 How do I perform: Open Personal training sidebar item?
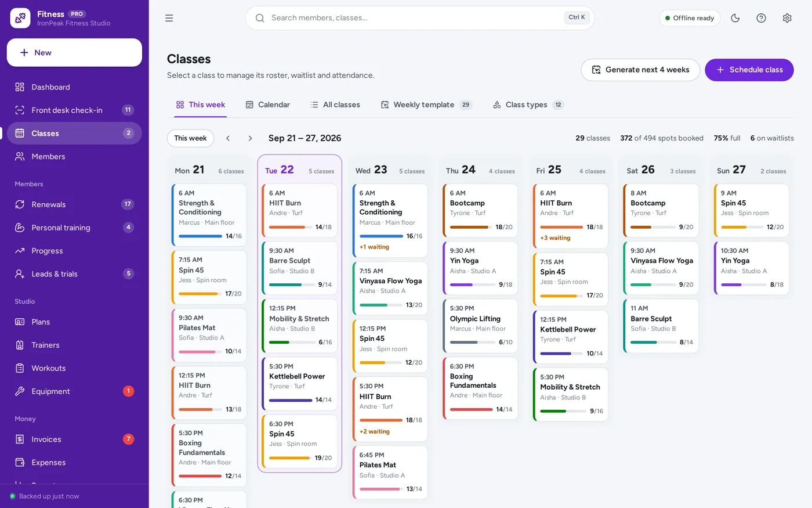[74, 228]
